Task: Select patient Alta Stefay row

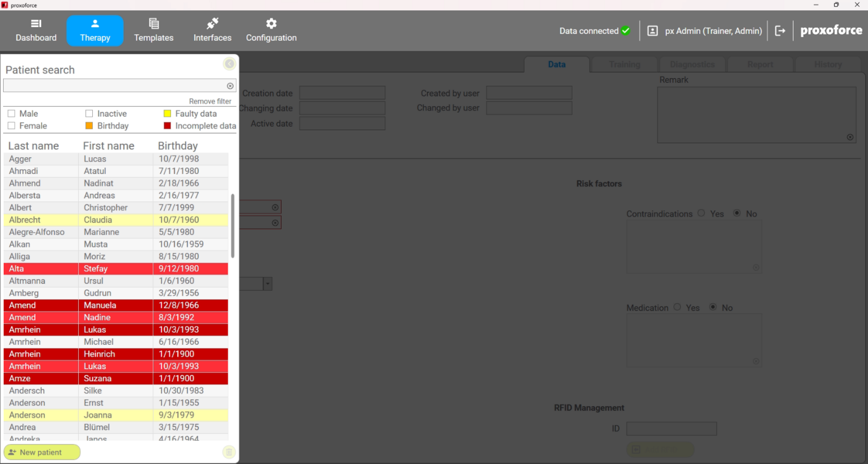Action: click(115, 269)
